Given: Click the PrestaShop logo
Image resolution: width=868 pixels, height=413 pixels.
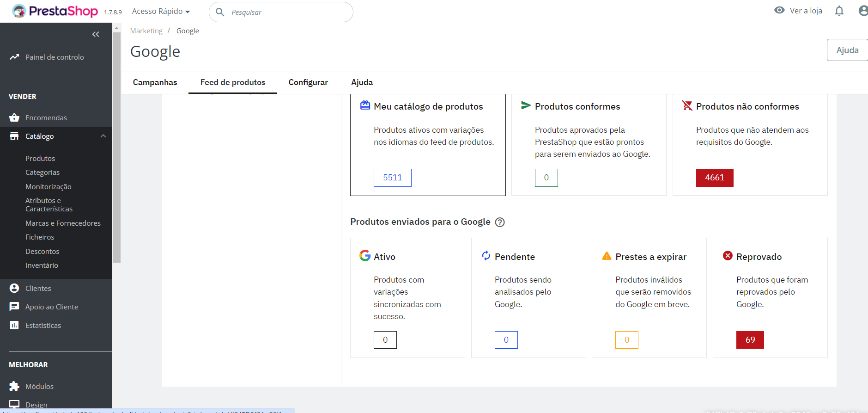Looking at the screenshot, I should [x=55, y=11].
